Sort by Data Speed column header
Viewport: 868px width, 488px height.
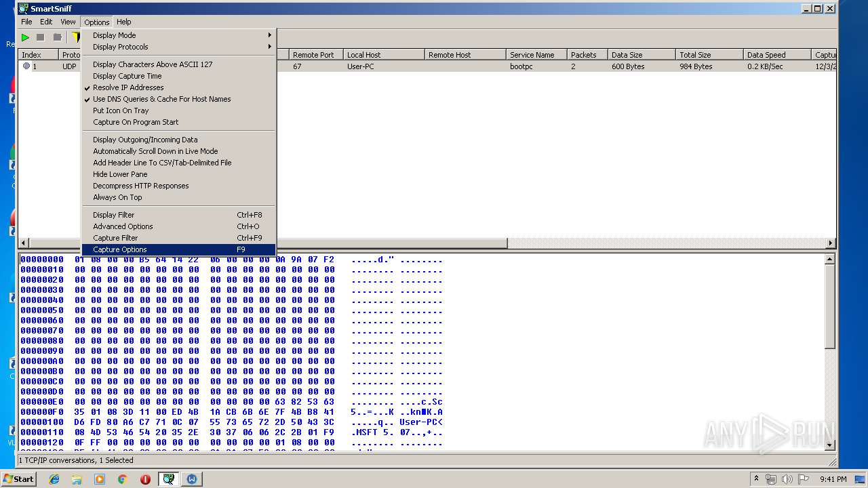click(777, 55)
